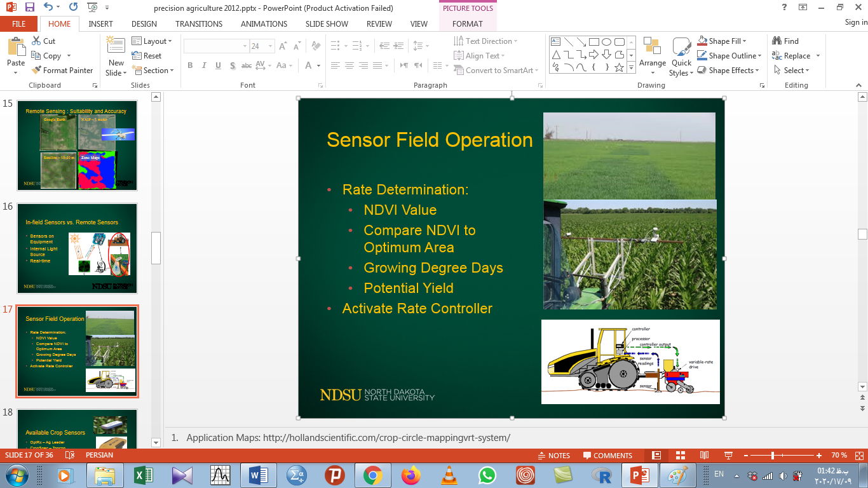
Task: Select slide 16 thumbnail
Action: [x=77, y=248]
